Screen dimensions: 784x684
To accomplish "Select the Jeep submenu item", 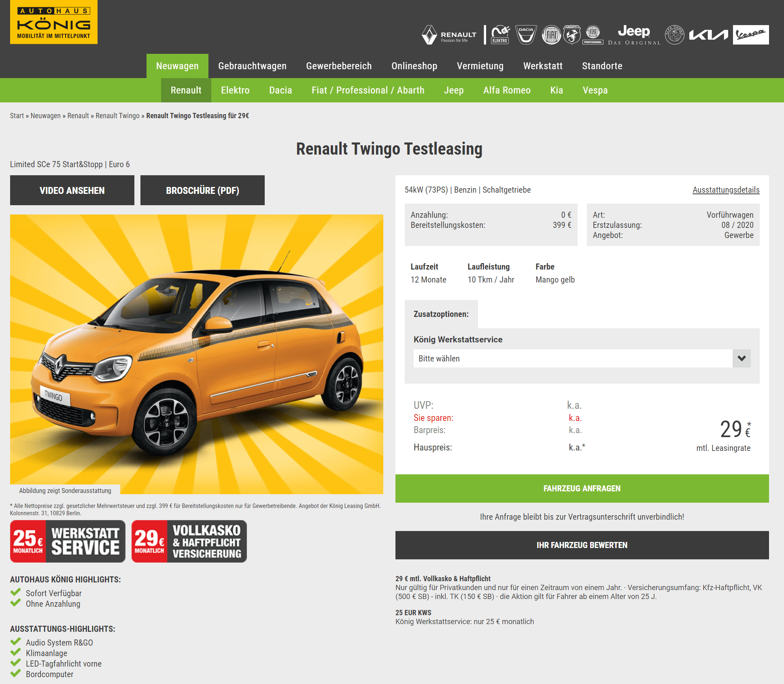I will coord(454,90).
